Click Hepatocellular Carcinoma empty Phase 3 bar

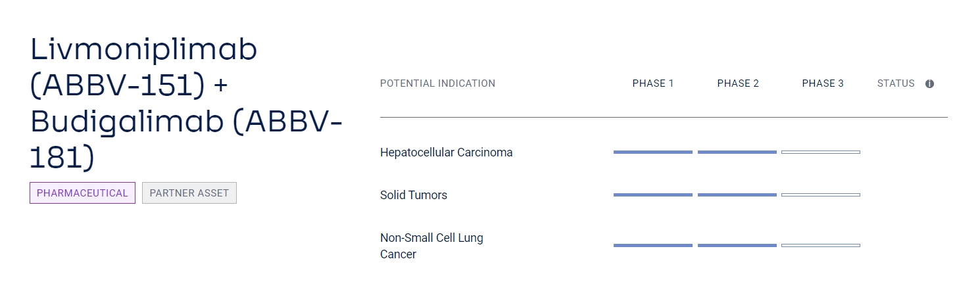821,152
